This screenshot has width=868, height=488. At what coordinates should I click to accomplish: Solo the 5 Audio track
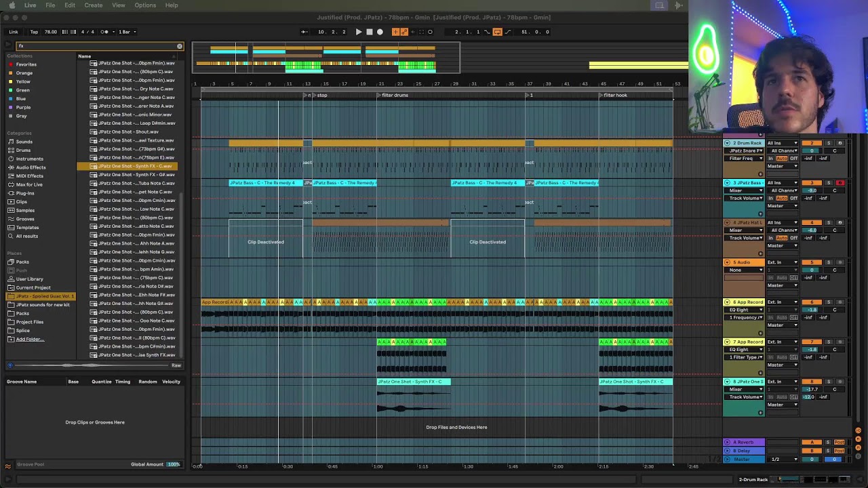click(x=828, y=262)
